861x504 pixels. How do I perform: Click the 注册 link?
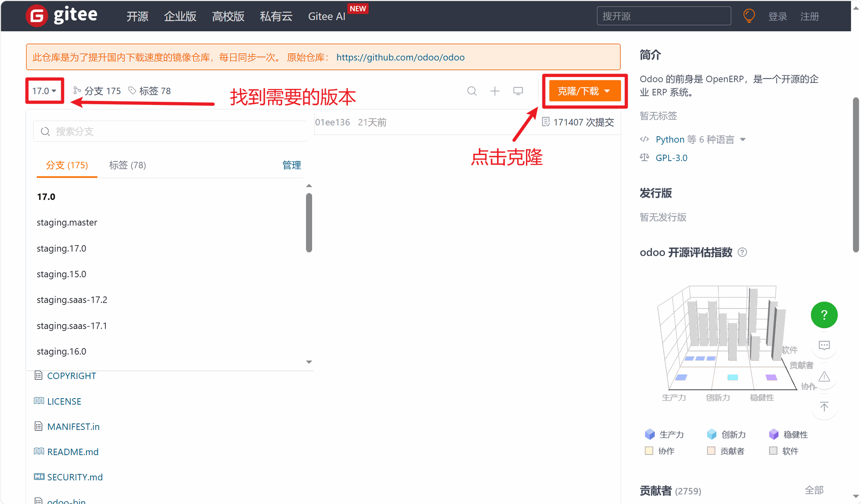pos(810,16)
